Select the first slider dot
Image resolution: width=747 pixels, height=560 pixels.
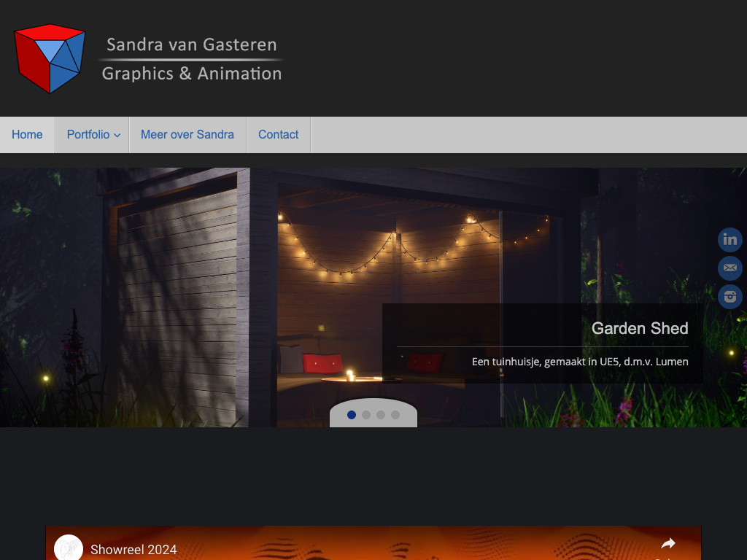[x=352, y=415]
